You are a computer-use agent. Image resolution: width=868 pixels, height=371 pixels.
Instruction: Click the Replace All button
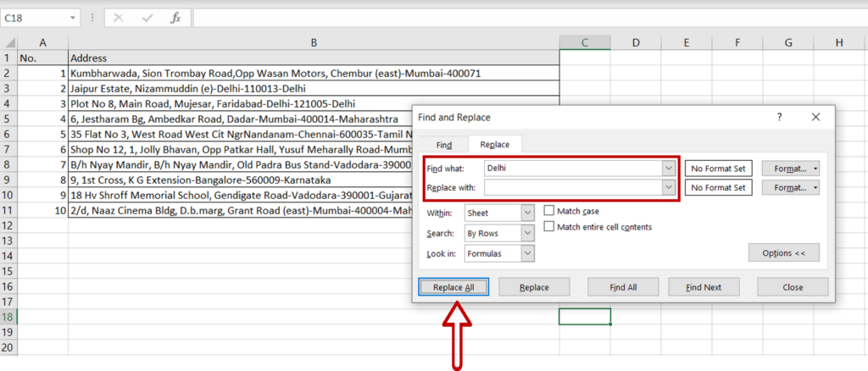coord(454,287)
